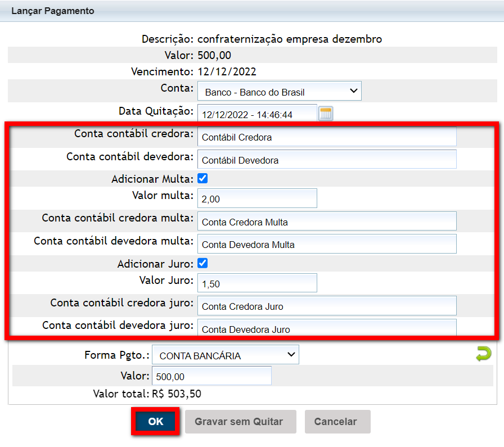Focus the Conta contábil devedora juro field
504x447 pixels.
(x=327, y=328)
